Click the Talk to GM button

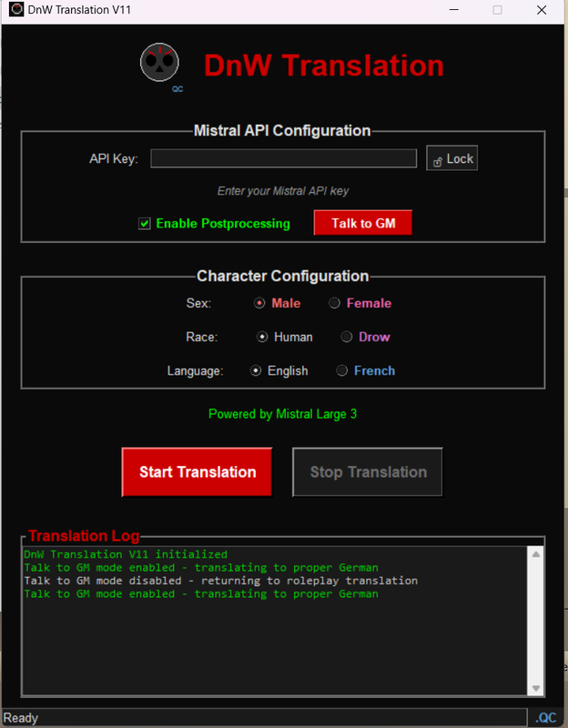[x=362, y=223]
